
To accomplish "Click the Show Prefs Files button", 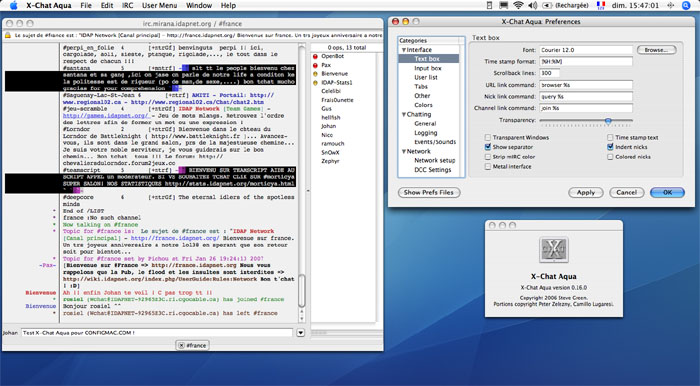I will point(429,192).
